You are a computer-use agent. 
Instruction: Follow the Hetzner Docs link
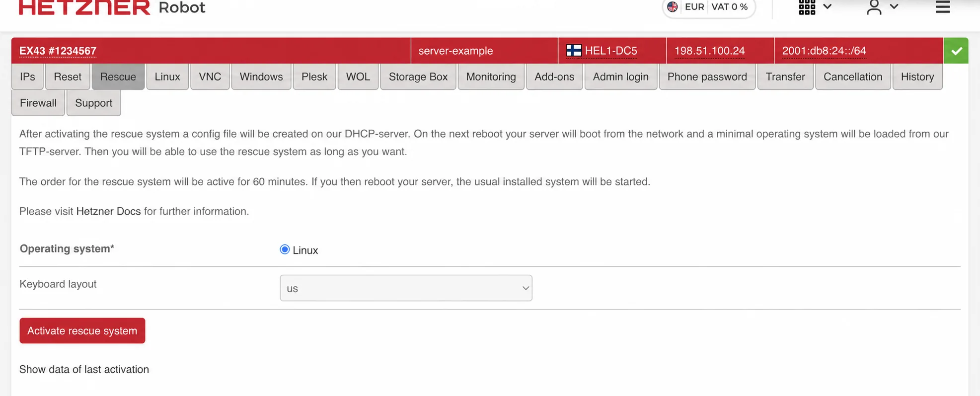tap(108, 211)
